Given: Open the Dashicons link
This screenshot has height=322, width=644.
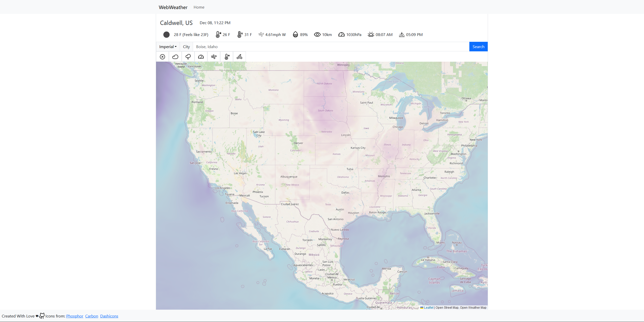Looking at the screenshot, I should click(109, 316).
